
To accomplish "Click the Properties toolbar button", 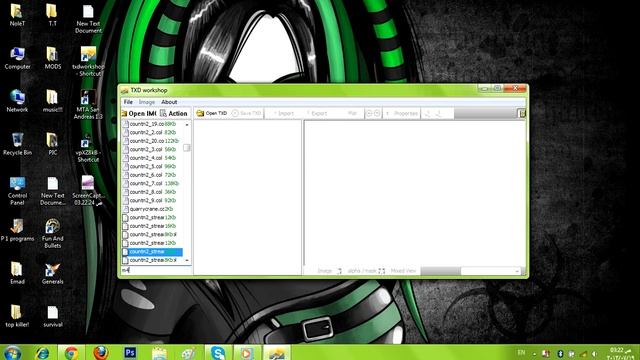I will tap(402, 113).
